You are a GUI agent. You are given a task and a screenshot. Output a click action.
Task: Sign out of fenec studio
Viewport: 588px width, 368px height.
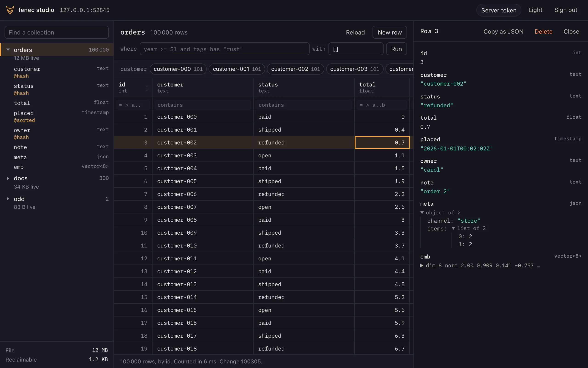click(x=566, y=10)
